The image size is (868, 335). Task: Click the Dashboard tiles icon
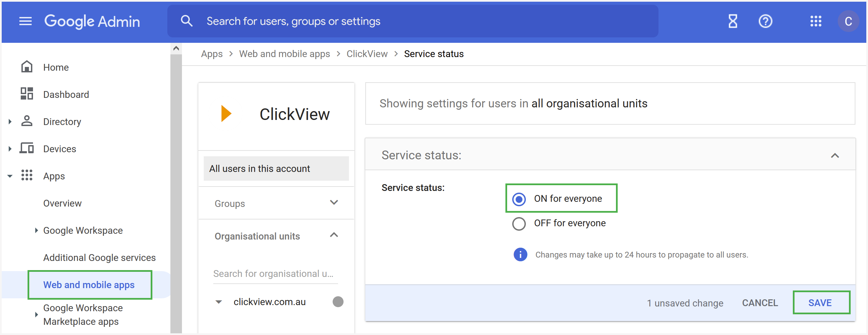27,94
